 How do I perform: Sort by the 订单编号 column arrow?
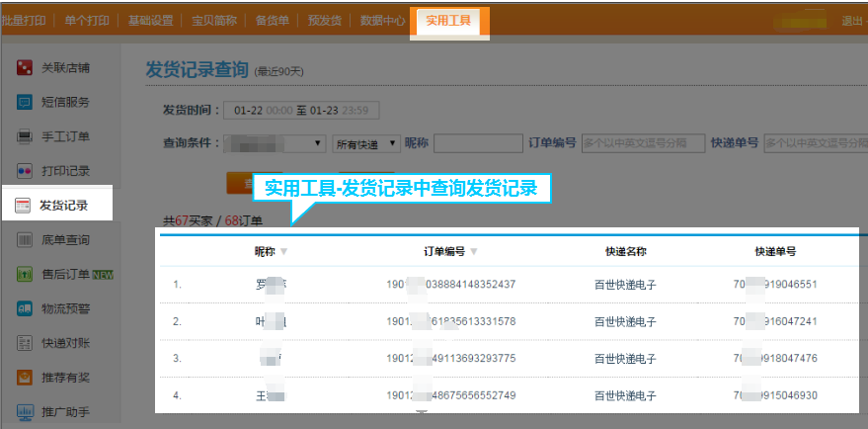click(473, 252)
